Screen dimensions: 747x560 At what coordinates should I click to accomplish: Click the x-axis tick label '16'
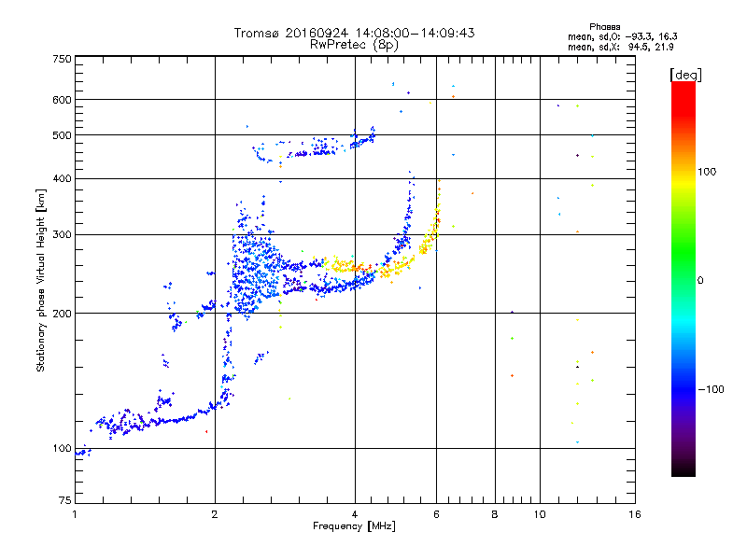pos(635,514)
